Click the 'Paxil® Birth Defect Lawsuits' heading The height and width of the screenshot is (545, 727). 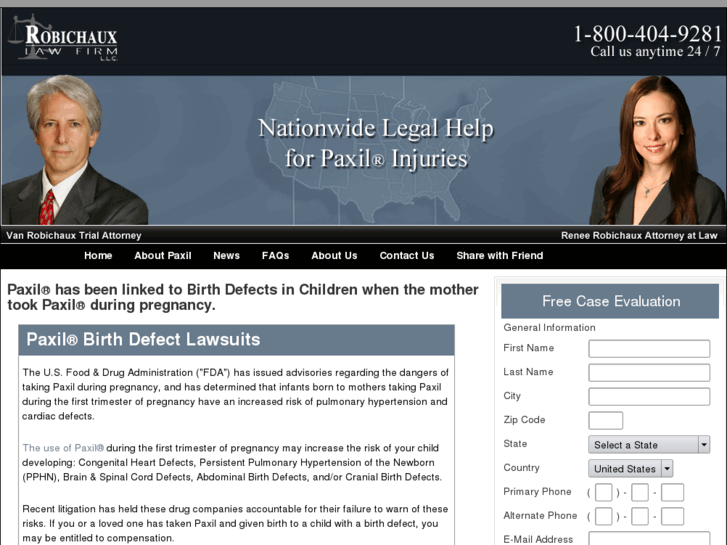coord(143,340)
